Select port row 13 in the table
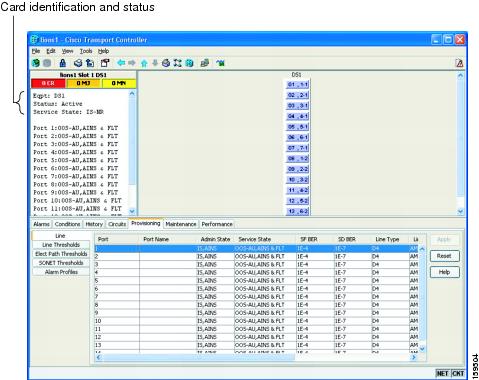This screenshot has height=380, width=479. click(x=256, y=345)
